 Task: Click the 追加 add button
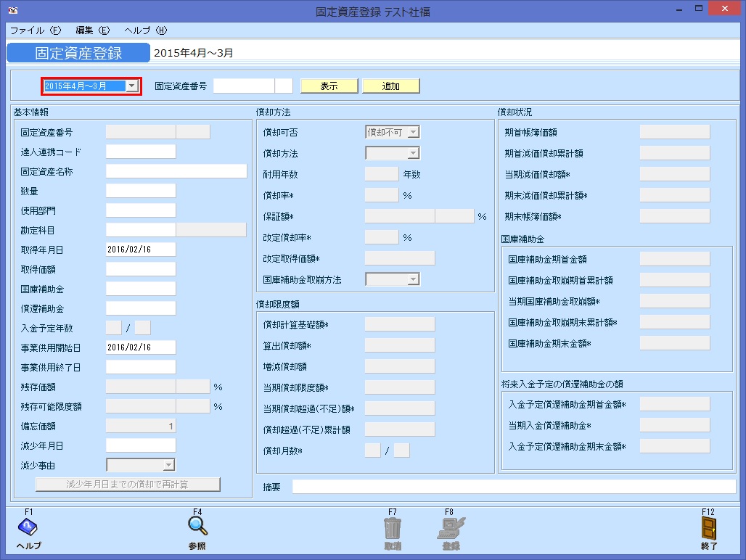pos(391,86)
